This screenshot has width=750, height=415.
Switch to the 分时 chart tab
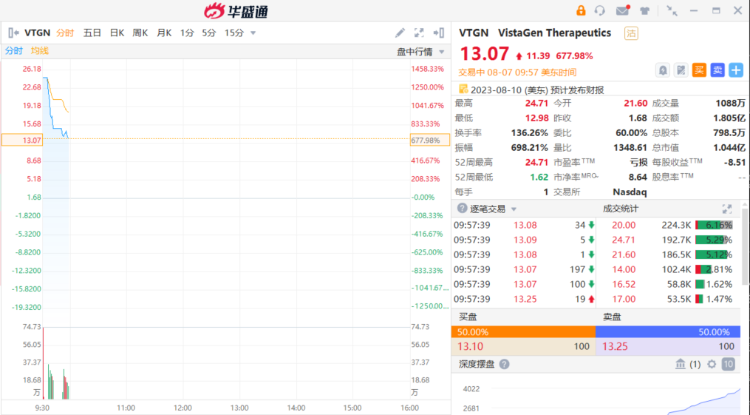(65, 33)
